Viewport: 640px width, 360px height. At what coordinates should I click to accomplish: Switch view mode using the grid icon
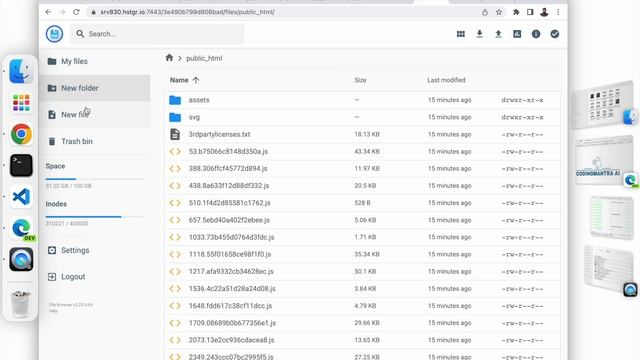(x=461, y=34)
